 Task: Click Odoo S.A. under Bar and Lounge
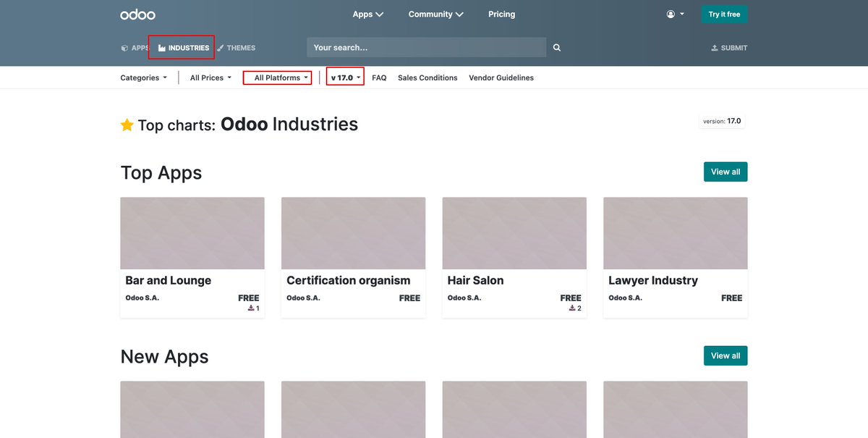click(142, 298)
